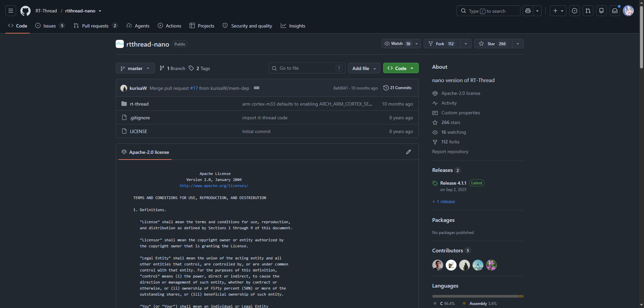Select the Apache-2.0 license readme tab
644x308 pixels.
tap(145, 152)
